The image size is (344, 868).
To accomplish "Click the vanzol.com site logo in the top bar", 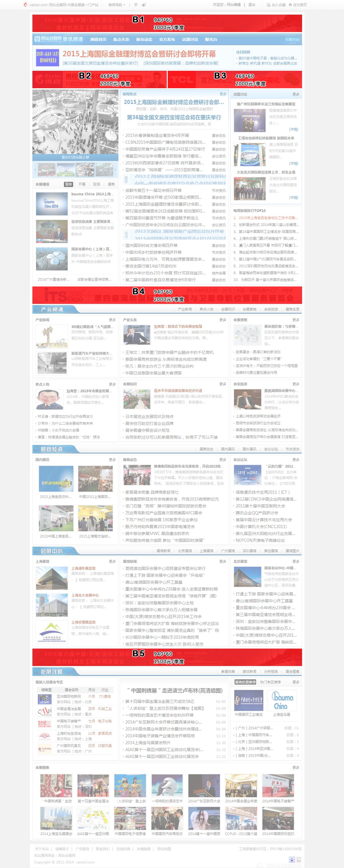I will click(25, 5).
